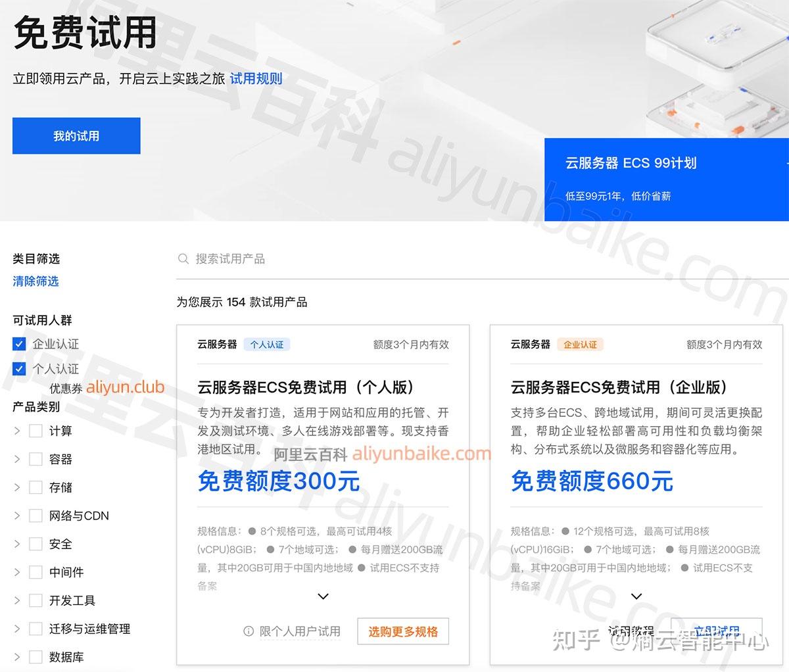
Task: Click the search magnifier icon
Action: 183,259
